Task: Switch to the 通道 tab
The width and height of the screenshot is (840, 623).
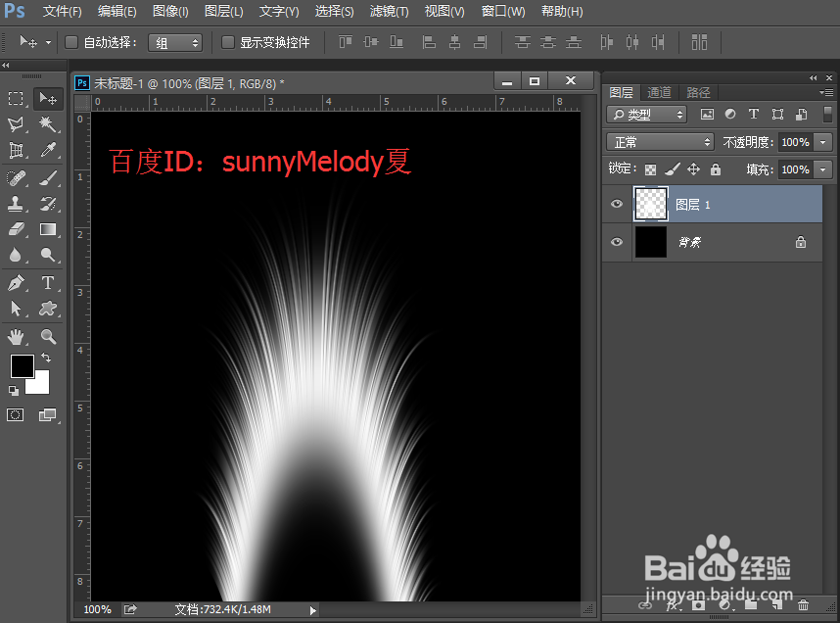Action: [659, 93]
